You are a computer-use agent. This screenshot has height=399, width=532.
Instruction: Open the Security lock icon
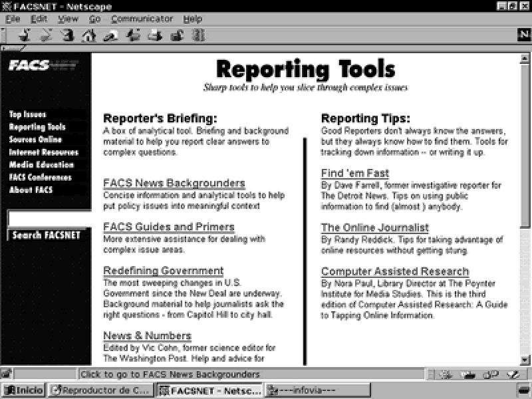point(177,35)
